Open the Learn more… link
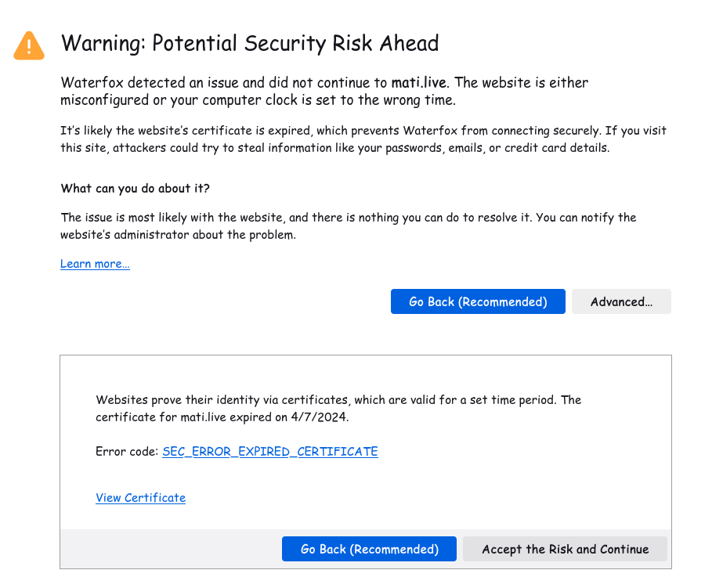 (x=95, y=264)
